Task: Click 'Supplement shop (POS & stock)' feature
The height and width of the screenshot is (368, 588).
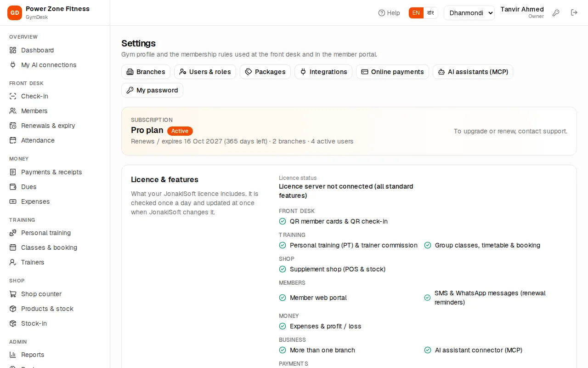Action: [x=338, y=269]
